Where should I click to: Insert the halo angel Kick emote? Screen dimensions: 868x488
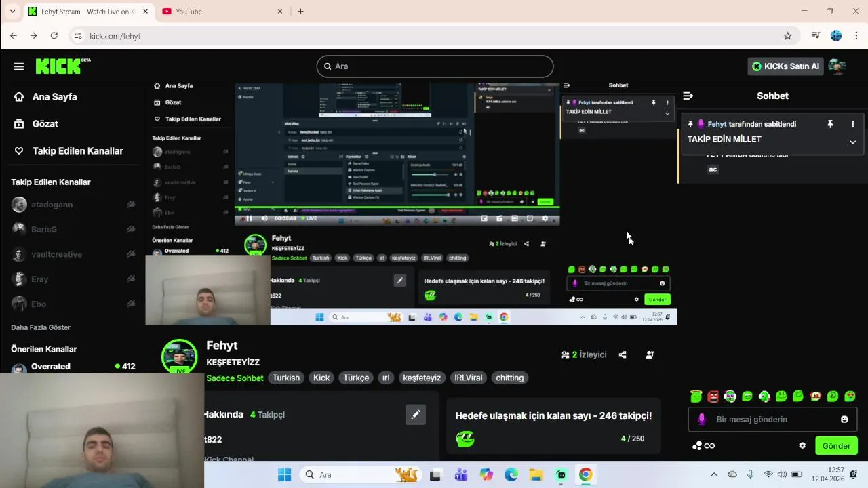point(696,396)
